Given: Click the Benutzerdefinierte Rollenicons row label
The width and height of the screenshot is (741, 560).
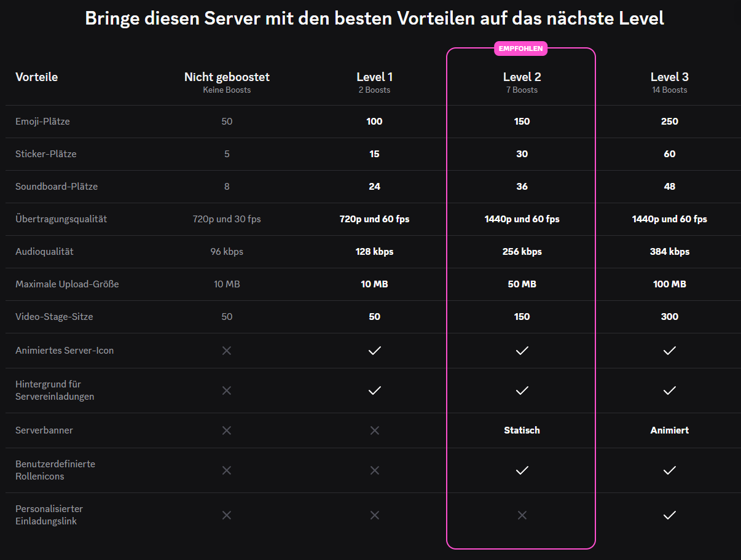Looking at the screenshot, I should (x=55, y=470).
